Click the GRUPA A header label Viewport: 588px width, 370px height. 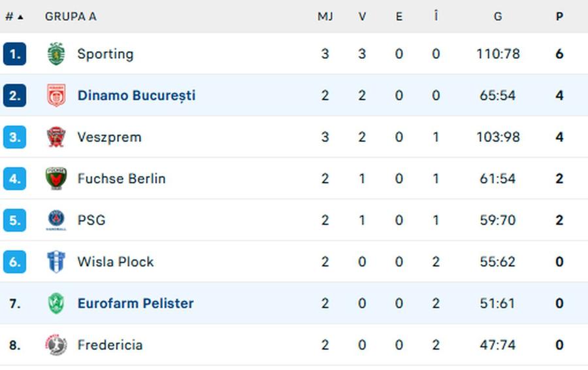[x=71, y=16]
